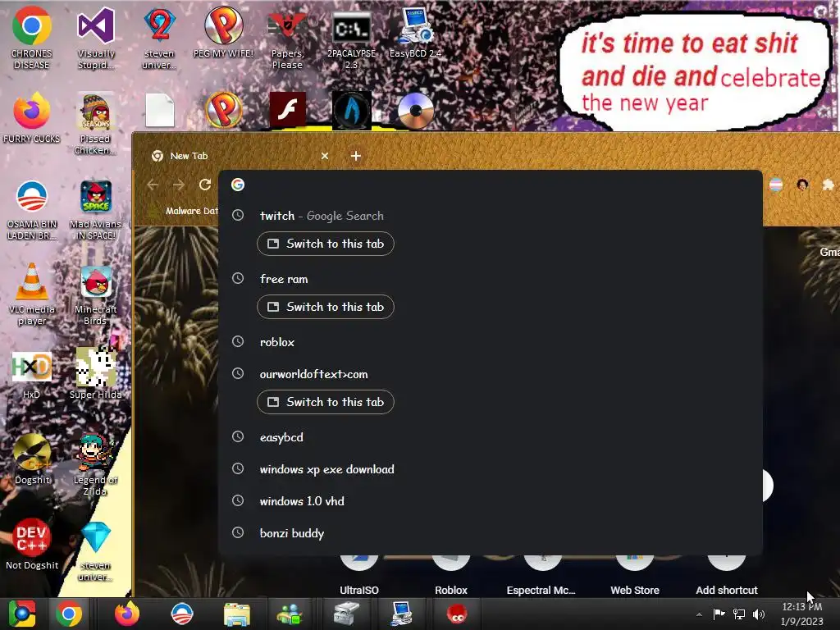Open the Malware Dat bookmark
This screenshot has width=840, height=630.
(185, 211)
